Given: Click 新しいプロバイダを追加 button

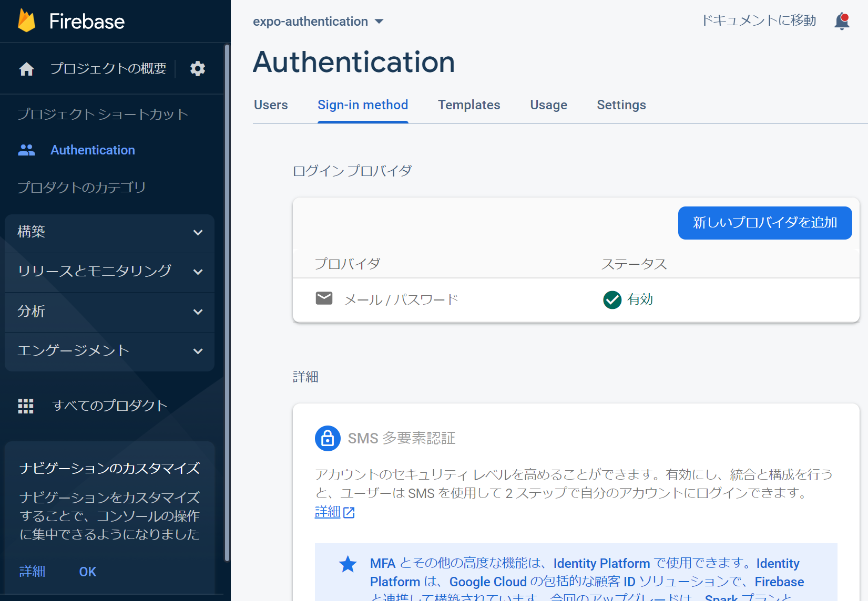Looking at the screenshot, I should pyautogui.click(x=765, y=223).
